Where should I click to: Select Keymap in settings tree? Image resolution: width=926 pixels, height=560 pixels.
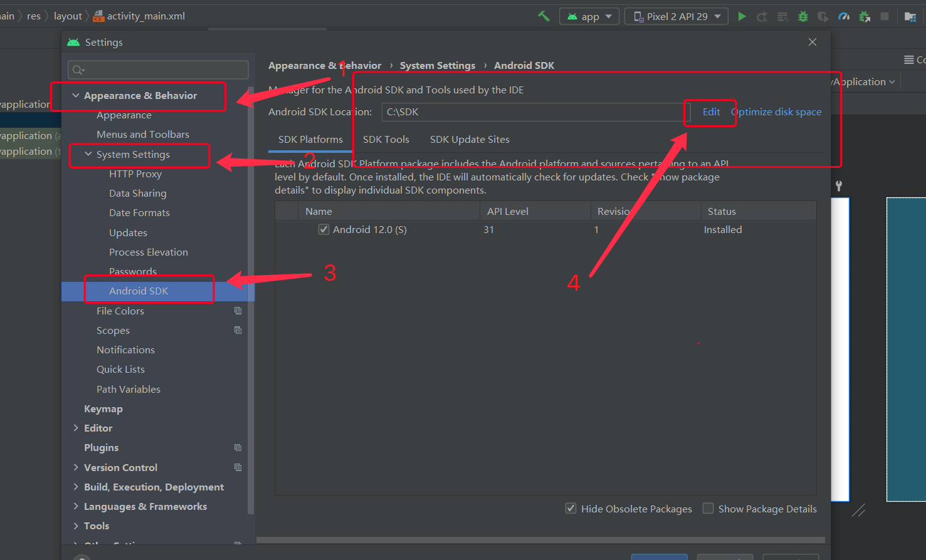(x=103, y=408)
